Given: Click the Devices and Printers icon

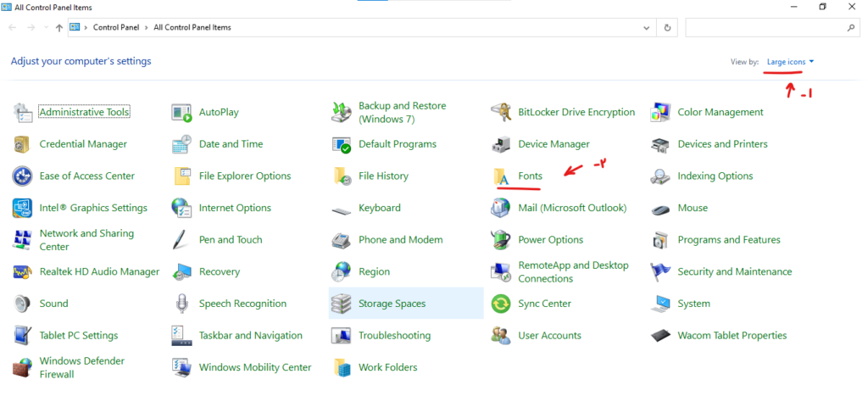Looking at the screenshot, I should point(660,144).
